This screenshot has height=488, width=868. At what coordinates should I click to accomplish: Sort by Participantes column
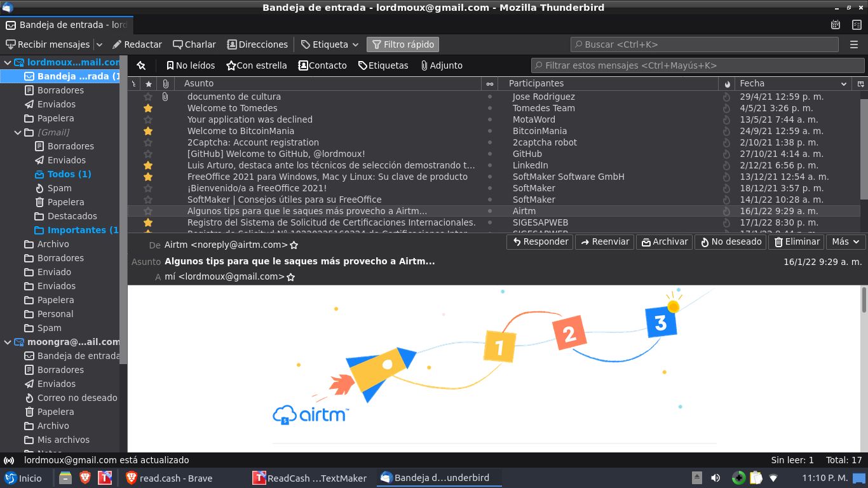point(608,84)
